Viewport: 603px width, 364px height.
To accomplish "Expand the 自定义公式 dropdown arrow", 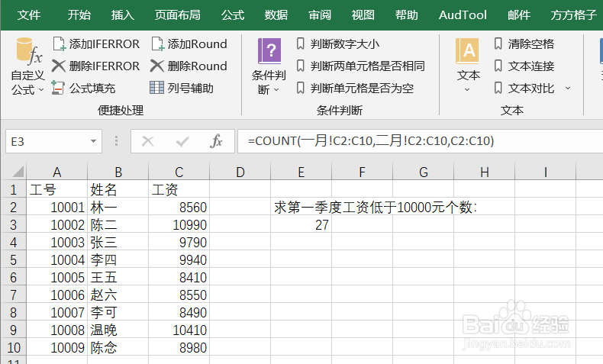I will 41,90.
